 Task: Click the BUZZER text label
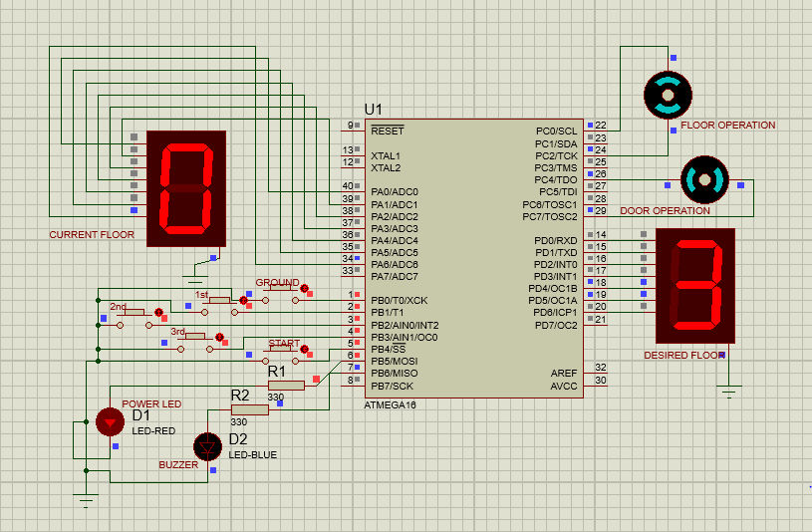[178, 464]
